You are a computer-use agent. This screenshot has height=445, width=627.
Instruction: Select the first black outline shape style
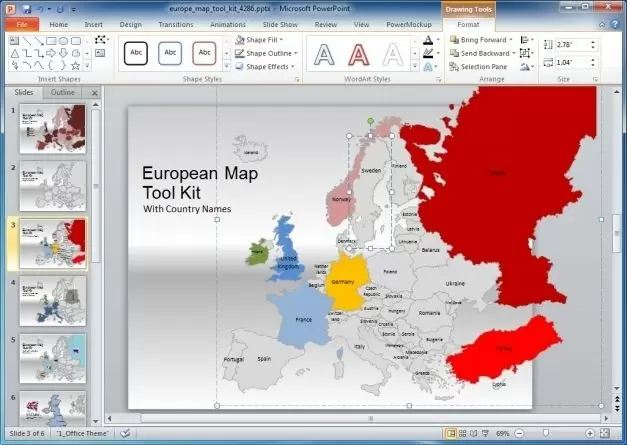click(x=137, y=53)
